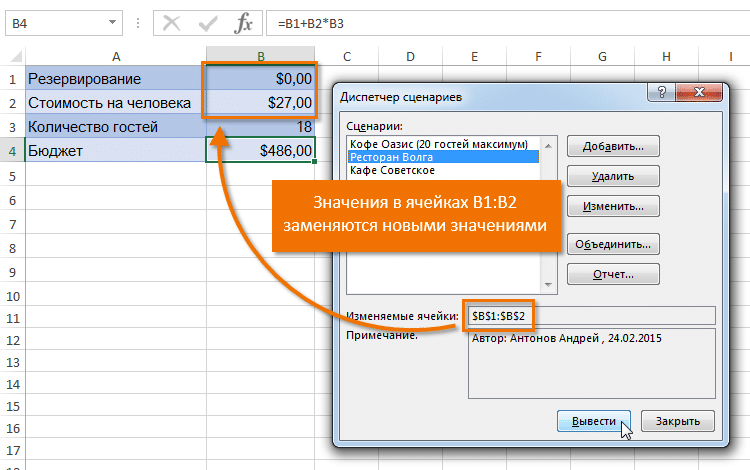Image resolution: width=750 pixels, height=470 pixels.
Task: Select column C header
Action: [347, 56]
